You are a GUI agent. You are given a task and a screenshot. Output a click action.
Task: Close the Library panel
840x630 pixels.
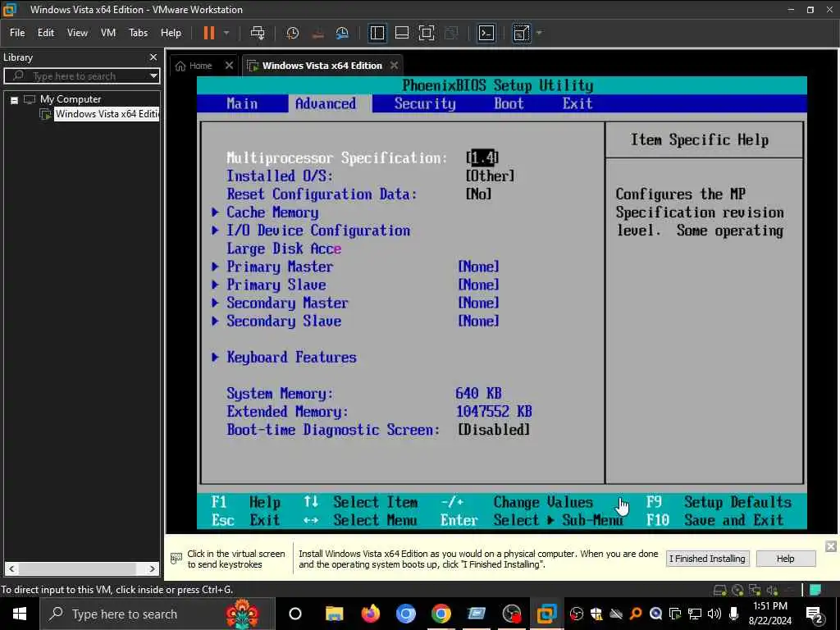click(153, 57)
